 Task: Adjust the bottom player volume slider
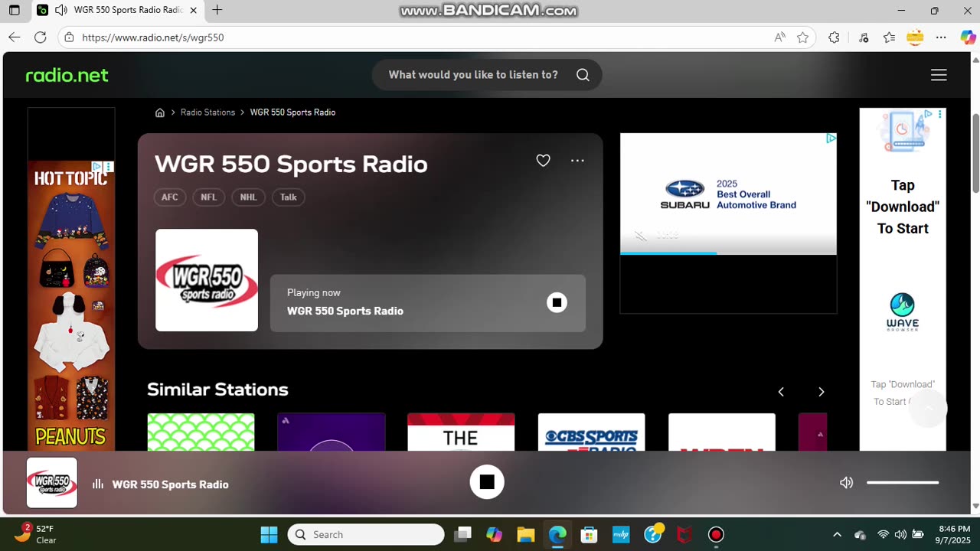coord(903,483)
